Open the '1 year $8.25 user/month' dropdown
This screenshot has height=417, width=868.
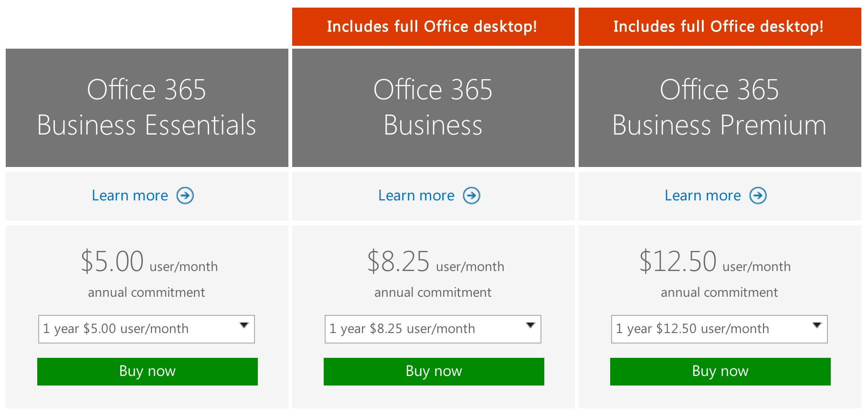point(433,329)
